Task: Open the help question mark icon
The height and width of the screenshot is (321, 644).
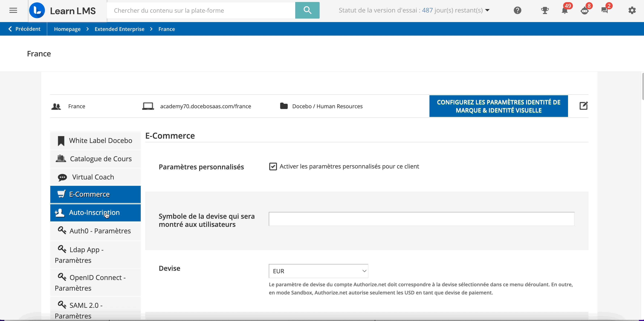Action: 517,10
